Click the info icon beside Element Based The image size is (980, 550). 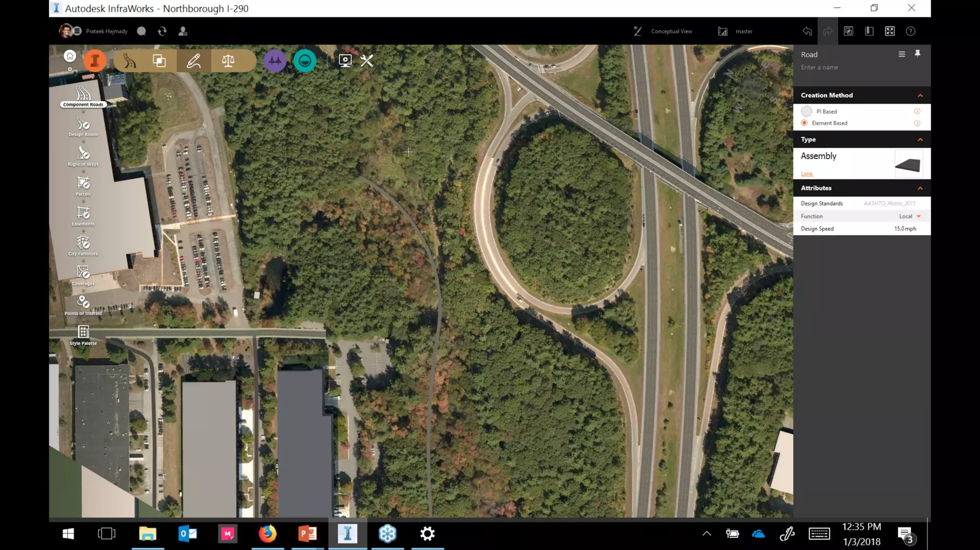pos(917,123)
